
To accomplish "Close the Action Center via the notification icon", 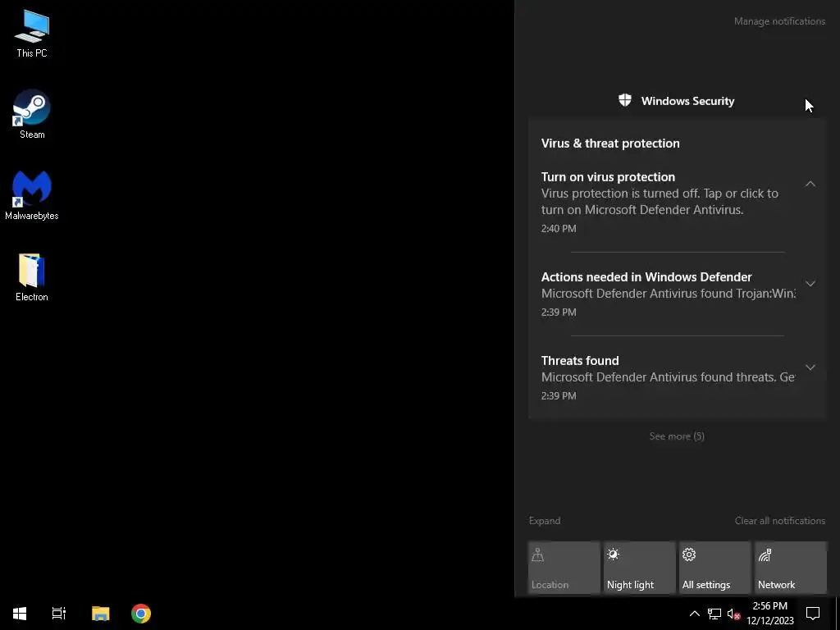I will [x=813, y=614].
